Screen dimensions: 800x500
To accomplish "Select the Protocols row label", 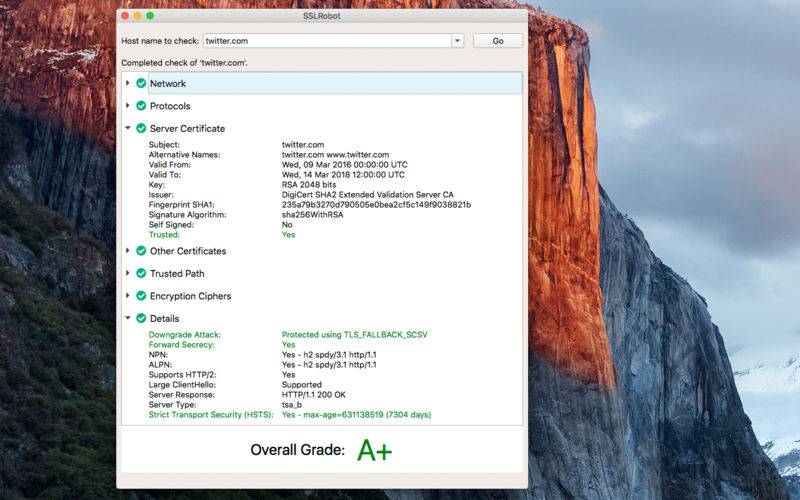I will pyautogui.click(x=170, y=106).
